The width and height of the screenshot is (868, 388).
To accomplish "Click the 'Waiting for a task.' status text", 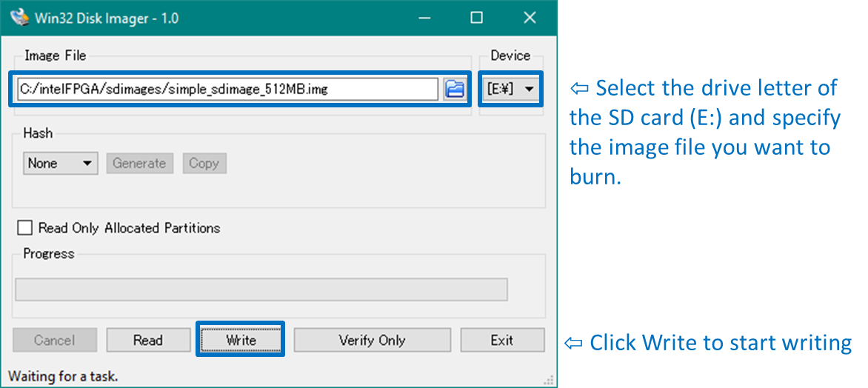I will point(63,376).
